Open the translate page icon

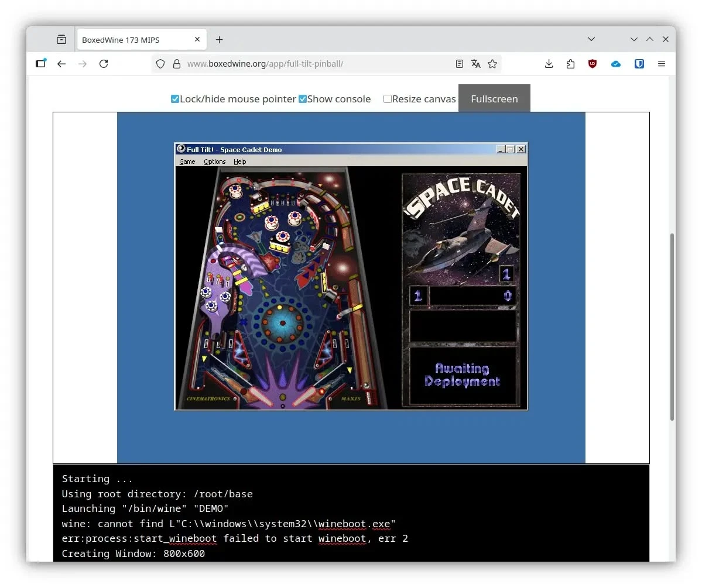coord(476,64)
